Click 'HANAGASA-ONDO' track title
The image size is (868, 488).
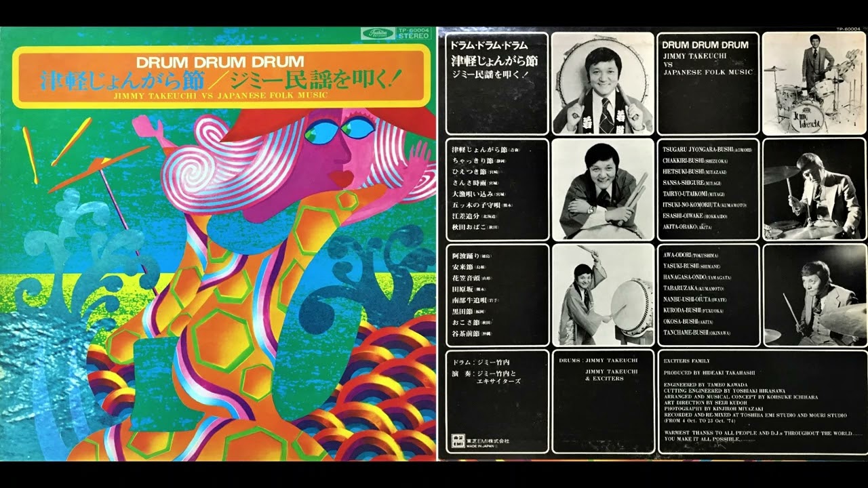point(685,277)
